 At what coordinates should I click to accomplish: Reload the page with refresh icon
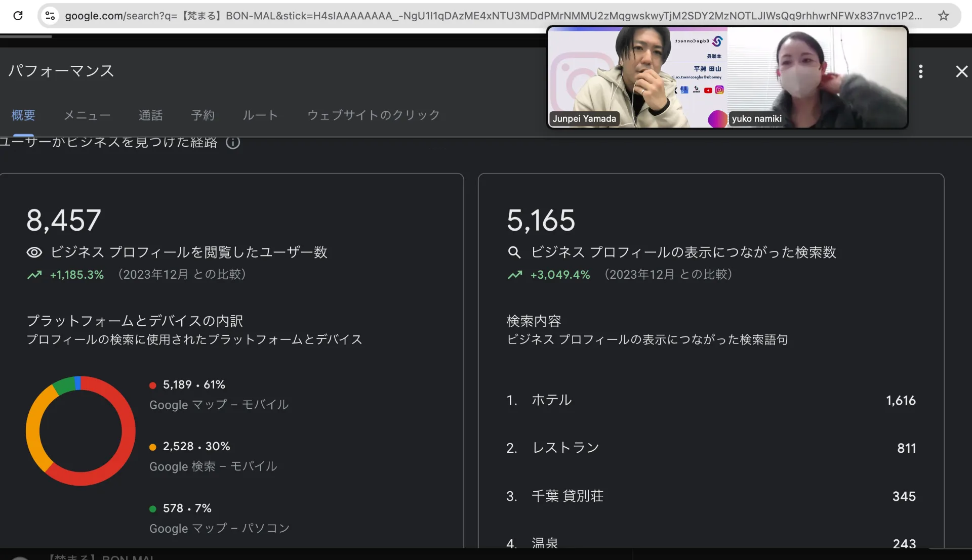click(18, 16)
